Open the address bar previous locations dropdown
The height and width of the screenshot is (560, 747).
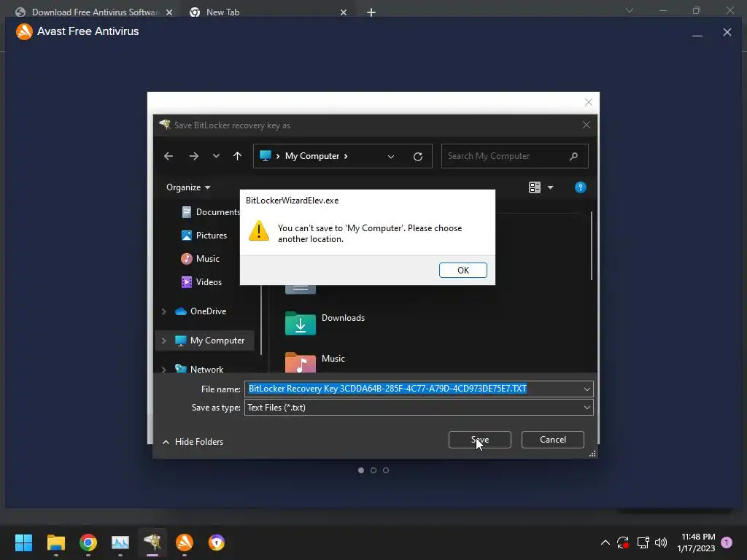coord(391,156)
